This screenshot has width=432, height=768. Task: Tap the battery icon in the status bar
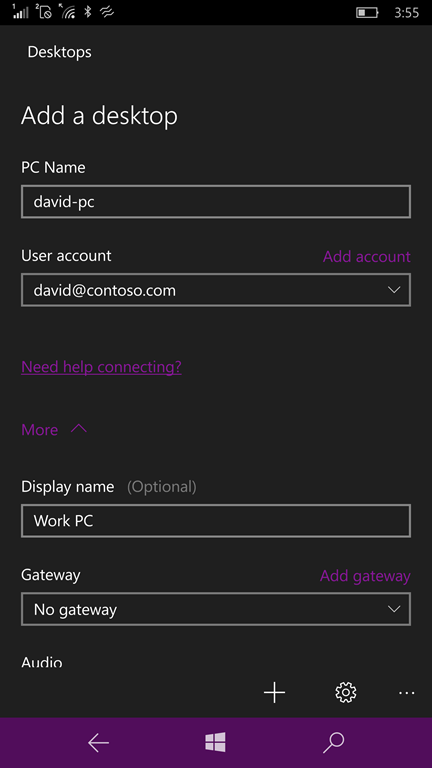[x=367, y=12]
